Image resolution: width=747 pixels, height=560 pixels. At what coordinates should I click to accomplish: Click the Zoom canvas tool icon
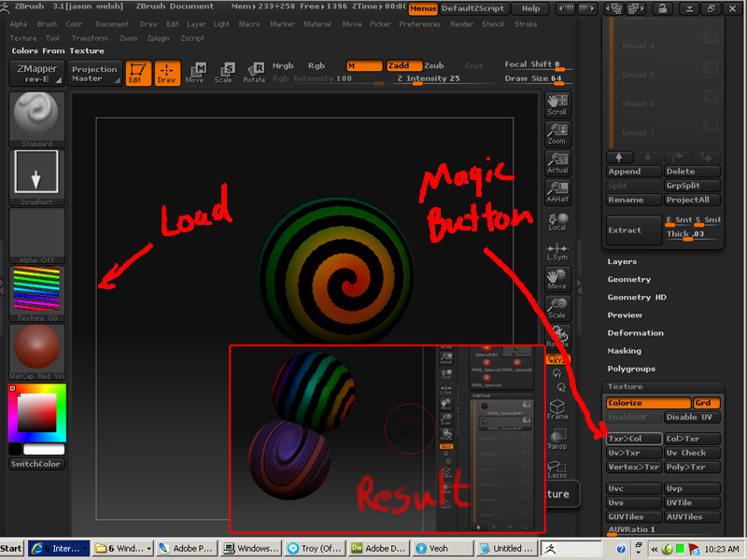click(x=557, y=135)
